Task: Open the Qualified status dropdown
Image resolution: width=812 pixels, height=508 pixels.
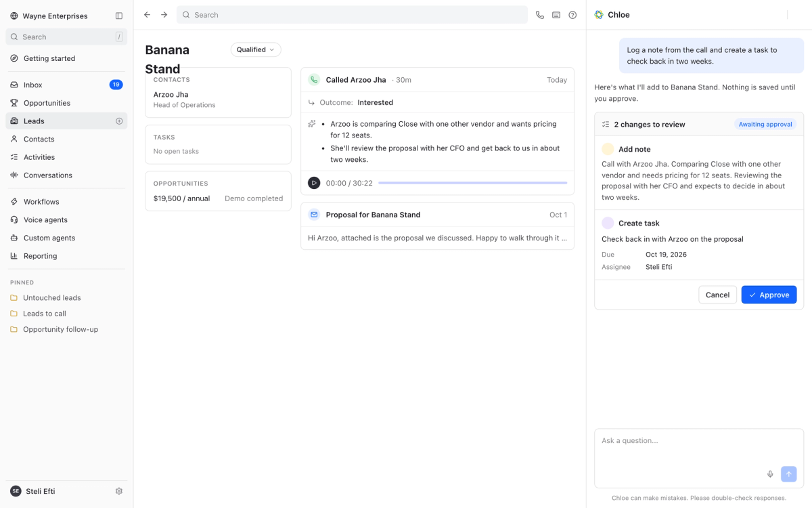Action: 256,49
